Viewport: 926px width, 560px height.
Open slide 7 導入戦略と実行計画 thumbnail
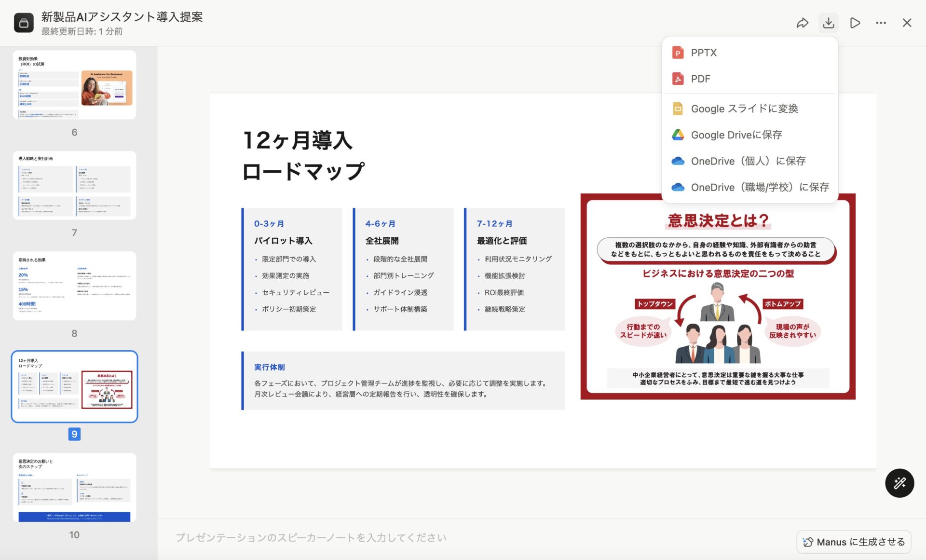tap(74, 185)
